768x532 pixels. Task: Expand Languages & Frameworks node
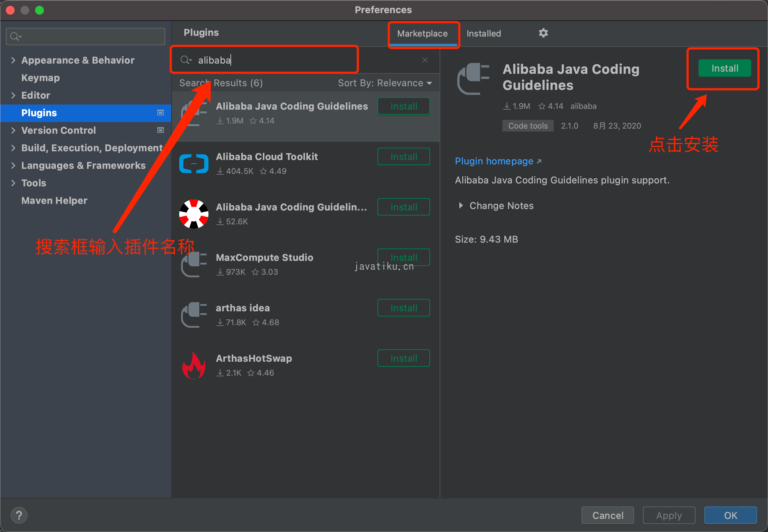pos(13,165)
